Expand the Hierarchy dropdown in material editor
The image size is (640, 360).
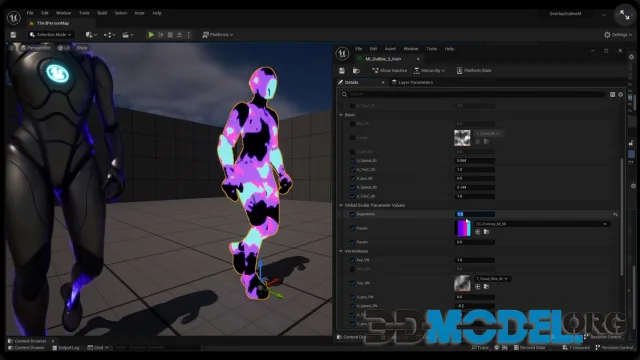click(429, 71)
